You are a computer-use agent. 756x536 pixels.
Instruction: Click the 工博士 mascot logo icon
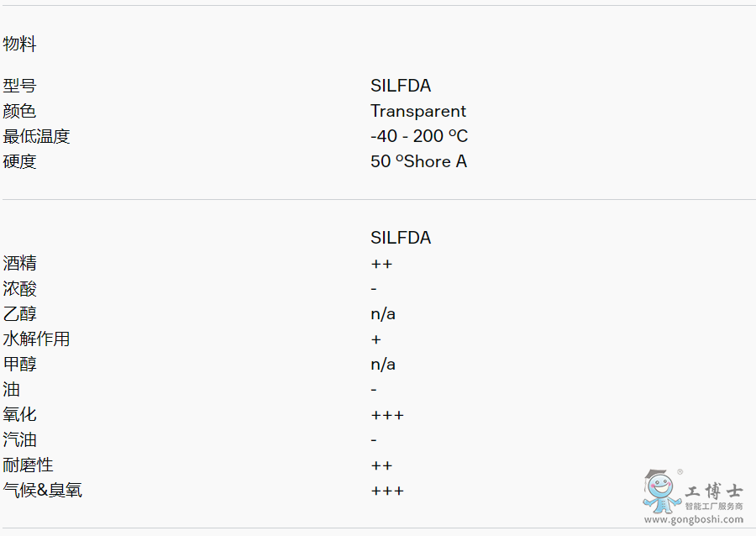point(659,491)
